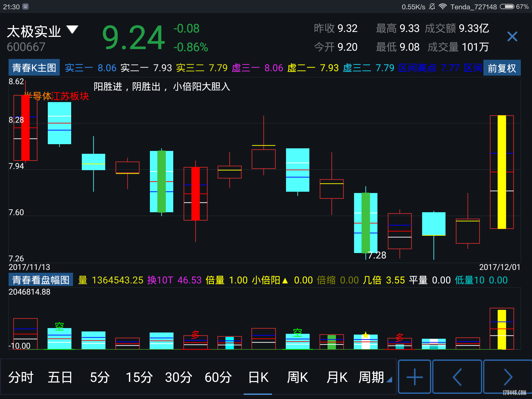Tap the 几倍 3.55 indicator value
Screen dimensions: 532x399
[384, 280]
